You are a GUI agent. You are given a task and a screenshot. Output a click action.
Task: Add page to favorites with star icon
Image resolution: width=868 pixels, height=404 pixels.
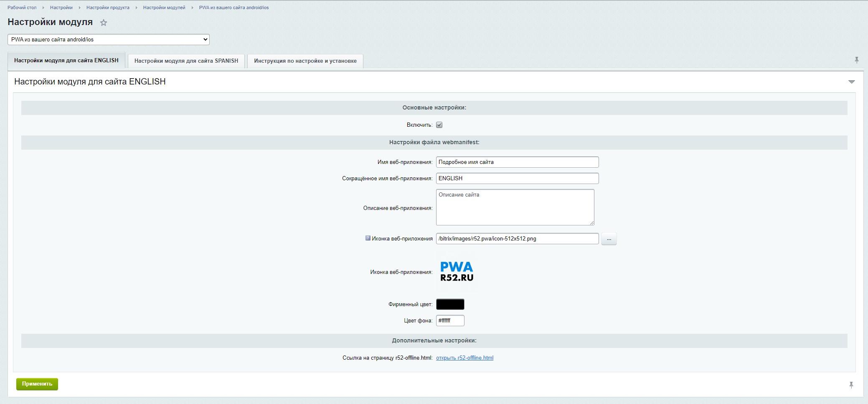(104, 23)
